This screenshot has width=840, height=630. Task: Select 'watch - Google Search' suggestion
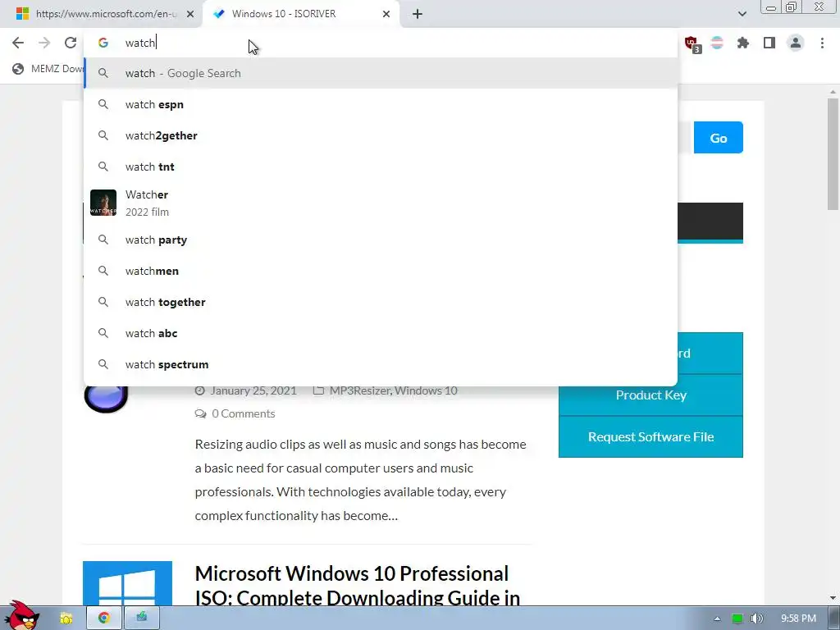pyautogui.click(x=381, y=73)
